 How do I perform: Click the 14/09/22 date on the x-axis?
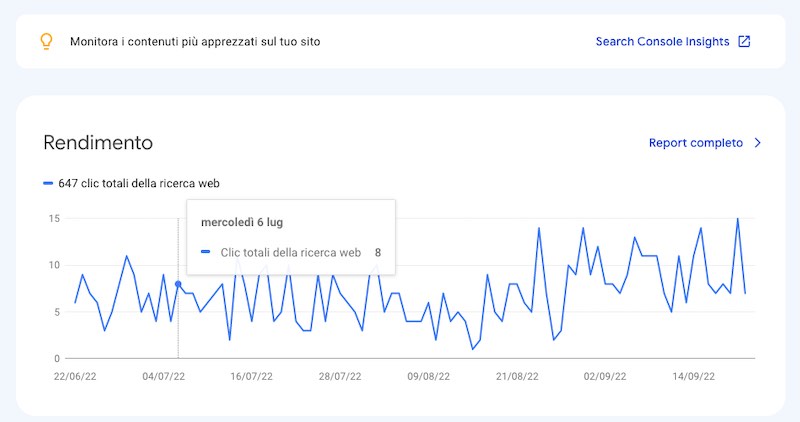[x=693, y=377]
